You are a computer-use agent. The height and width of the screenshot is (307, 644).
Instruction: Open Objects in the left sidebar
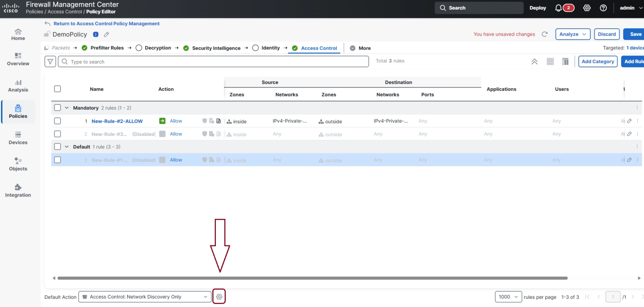tap(18, 165)
